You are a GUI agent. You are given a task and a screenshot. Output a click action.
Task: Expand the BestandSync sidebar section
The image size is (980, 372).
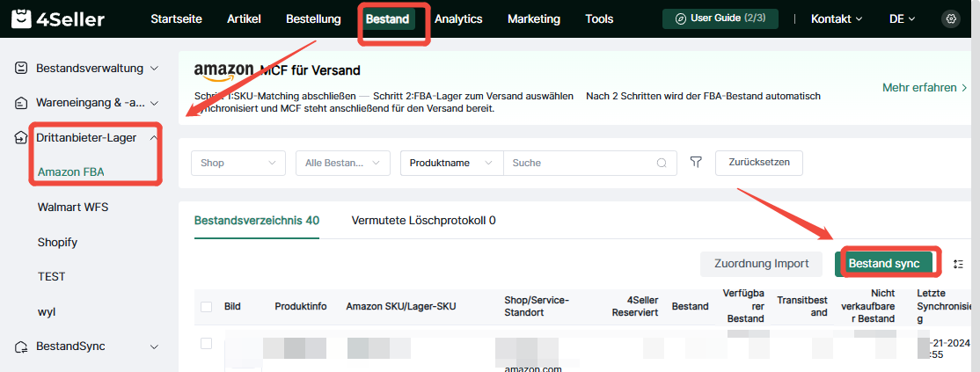coord(154,346)
